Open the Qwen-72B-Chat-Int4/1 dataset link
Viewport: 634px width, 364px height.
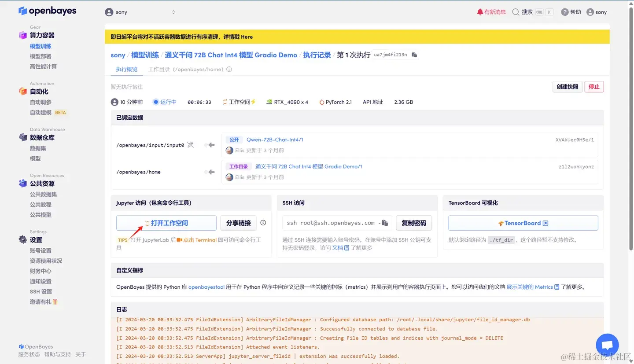coord(275,140)
